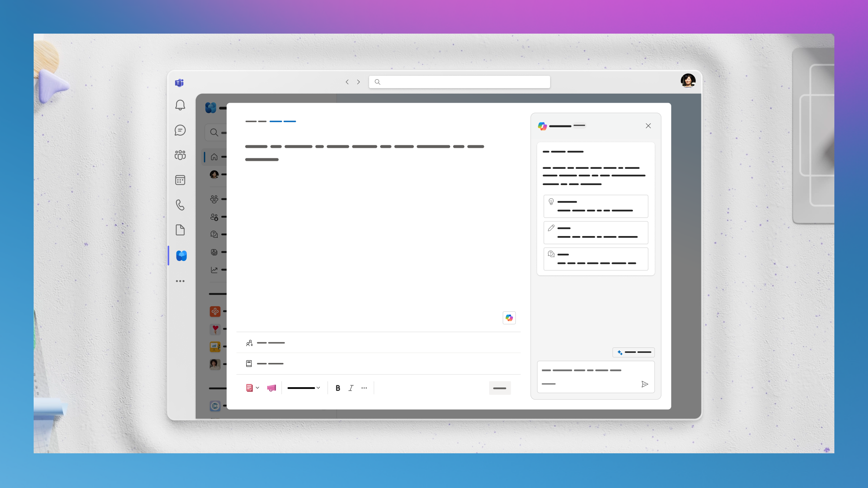Select the Calls icon in sidebar
Image resolution: width=868 pixels, height=488 pixels.
tap(179, 205)
